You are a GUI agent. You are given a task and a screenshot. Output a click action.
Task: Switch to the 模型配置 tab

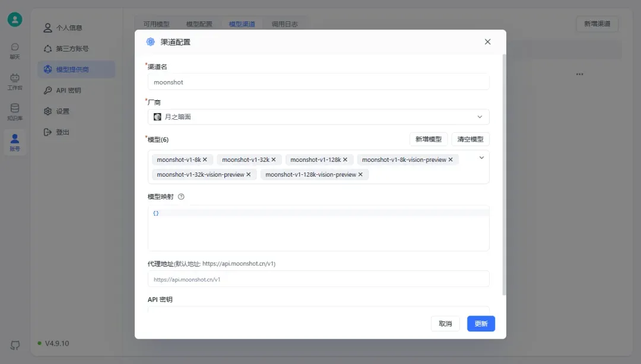coord(199,24)
